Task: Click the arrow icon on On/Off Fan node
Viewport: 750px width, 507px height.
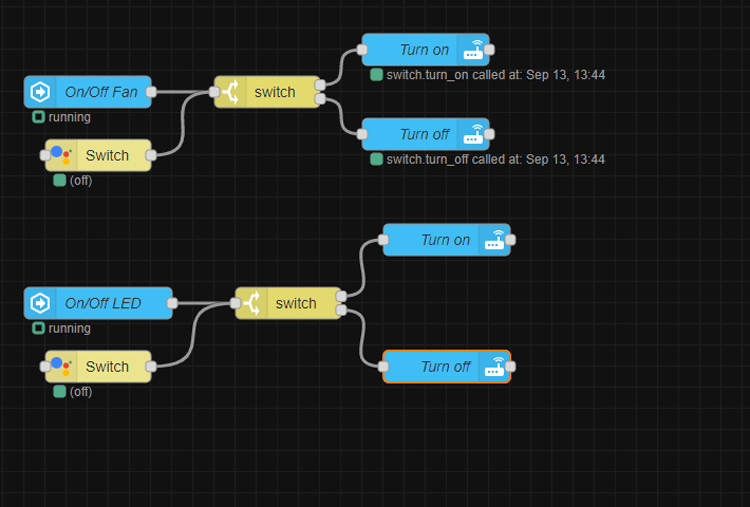Action: (x=41, y=92)
